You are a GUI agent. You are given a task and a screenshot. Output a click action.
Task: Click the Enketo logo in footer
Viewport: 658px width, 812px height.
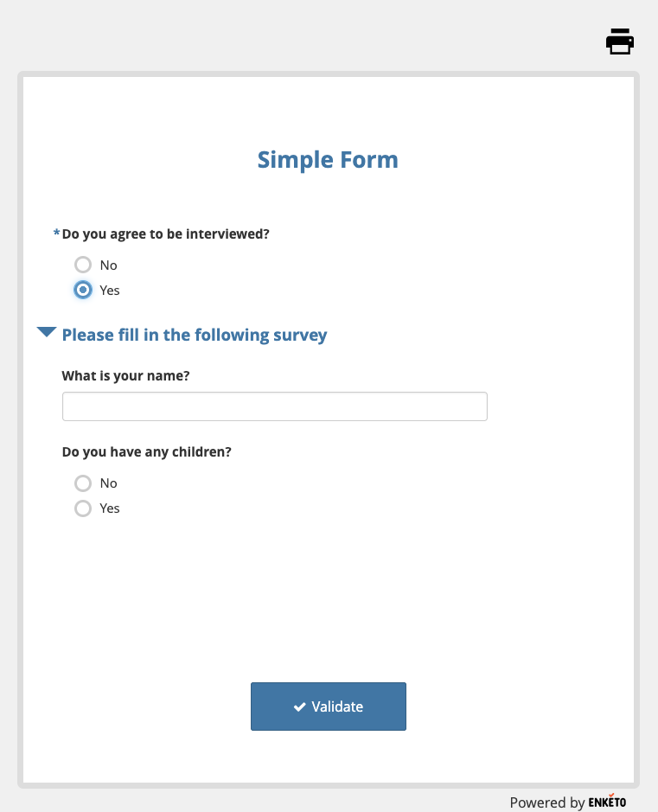click(x=607, y=802)
